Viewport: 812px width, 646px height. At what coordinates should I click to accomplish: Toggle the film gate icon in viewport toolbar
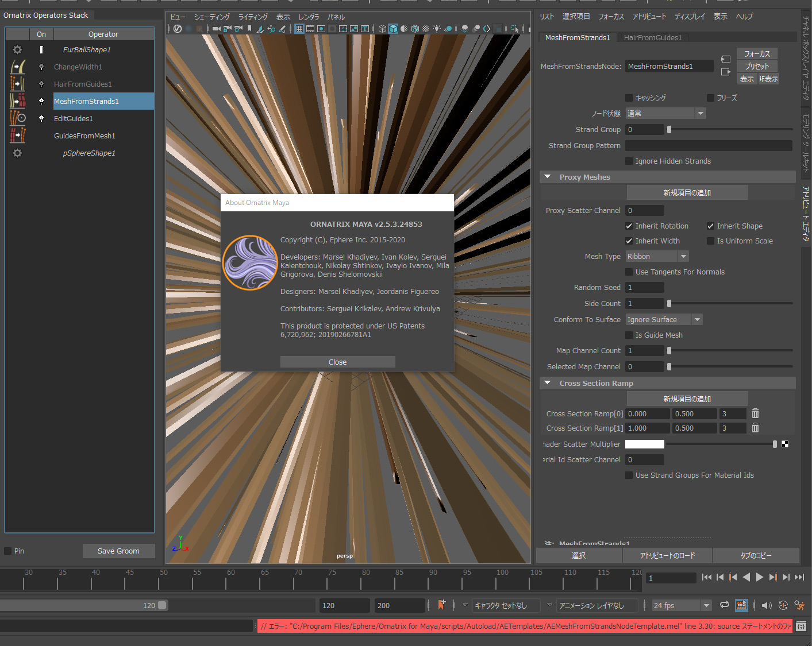(310, 29)
